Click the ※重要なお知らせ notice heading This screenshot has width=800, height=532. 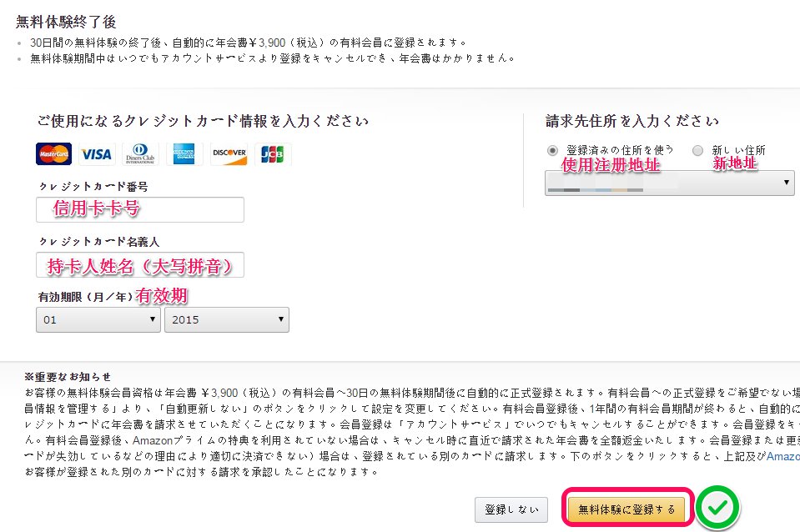point(68,377)
